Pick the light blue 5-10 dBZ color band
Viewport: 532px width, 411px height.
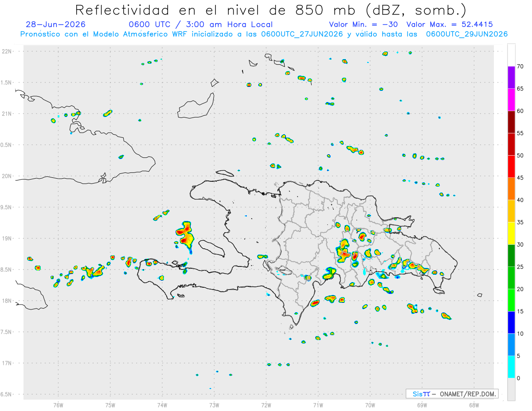pos(511,345)
